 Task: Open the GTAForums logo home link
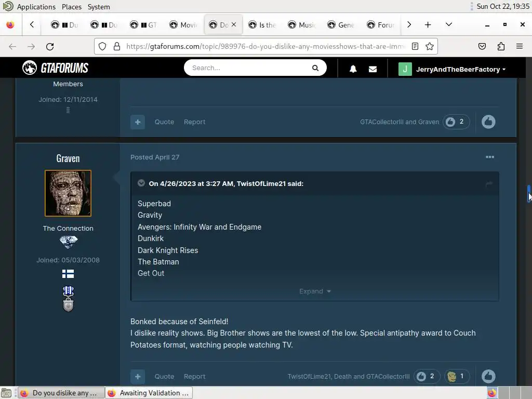[55, 68]
